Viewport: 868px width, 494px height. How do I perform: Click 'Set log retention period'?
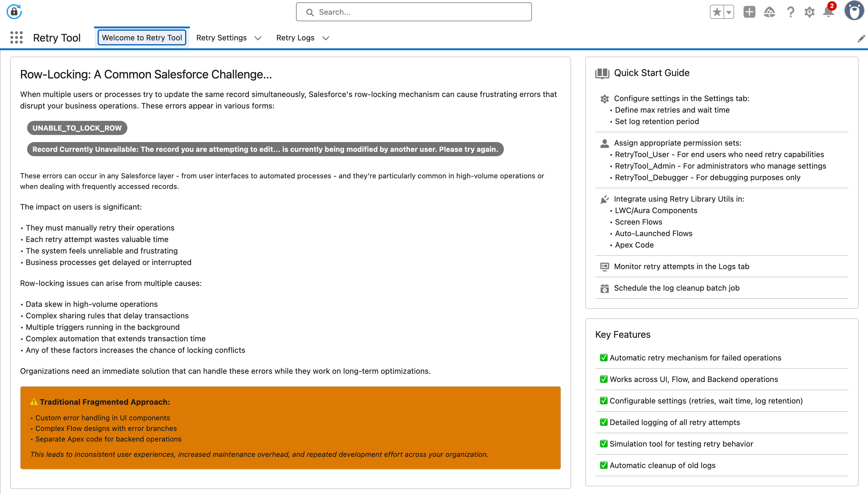tap(657, 121)
